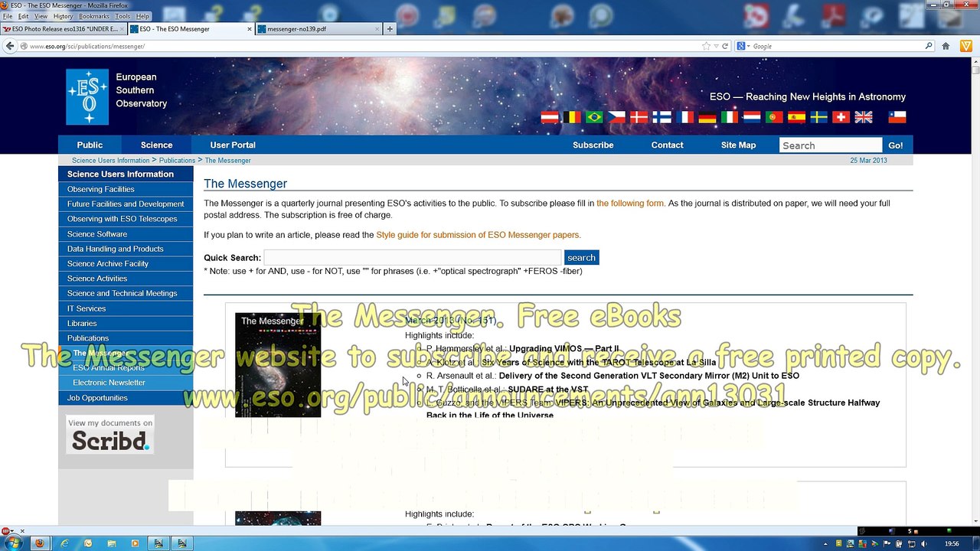Select the Brazilian flag language icon

point(594,117)
